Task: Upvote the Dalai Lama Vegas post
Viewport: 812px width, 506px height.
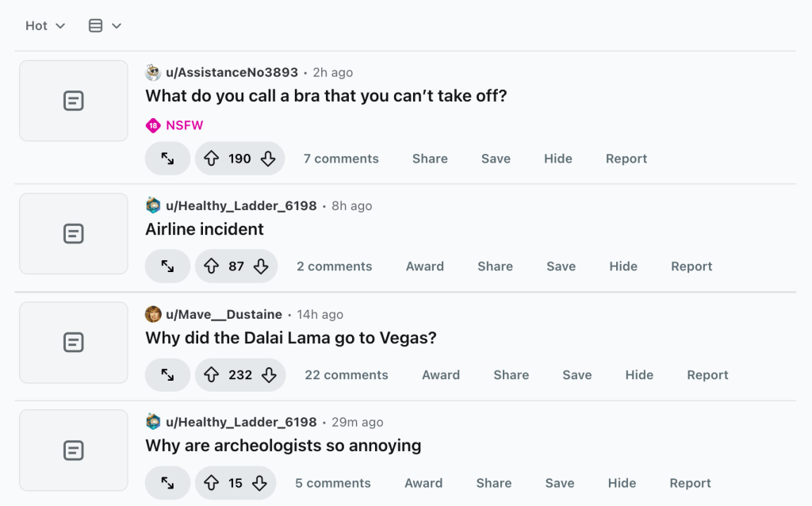Action: (212, 375)
